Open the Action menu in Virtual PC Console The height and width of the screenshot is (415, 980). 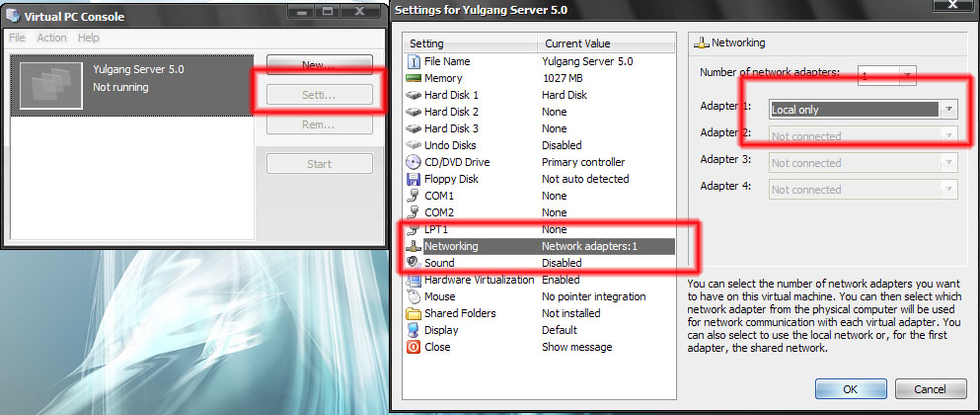[52, 38]
